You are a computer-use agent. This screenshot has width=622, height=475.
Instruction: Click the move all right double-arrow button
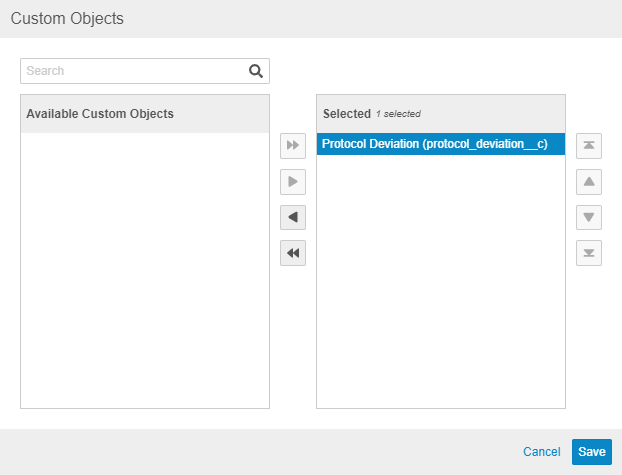pyautogui.click(x=293, y=146)
